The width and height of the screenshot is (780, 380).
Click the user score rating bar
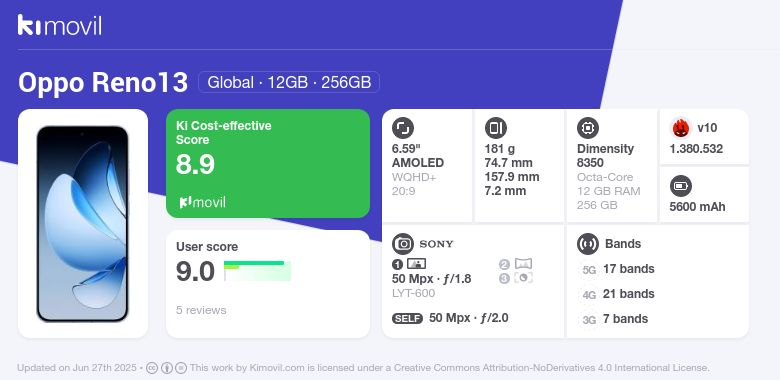[257, 271]
